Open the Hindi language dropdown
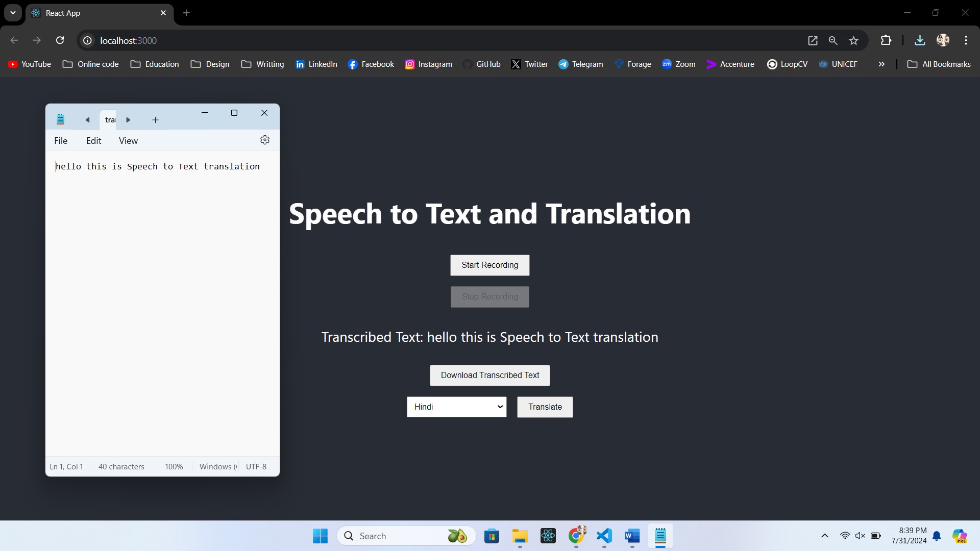This screenshot has width=980, height=551. coord(456,407)
